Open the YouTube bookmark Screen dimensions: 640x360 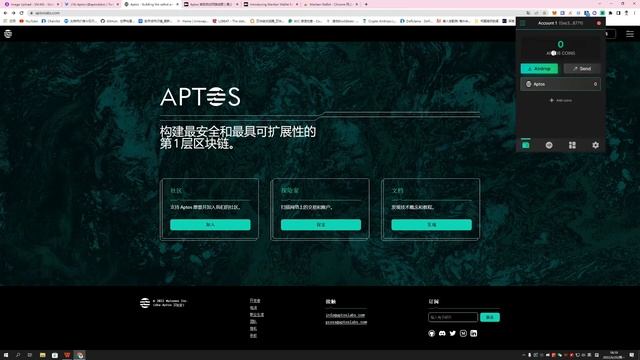(28, 21)
